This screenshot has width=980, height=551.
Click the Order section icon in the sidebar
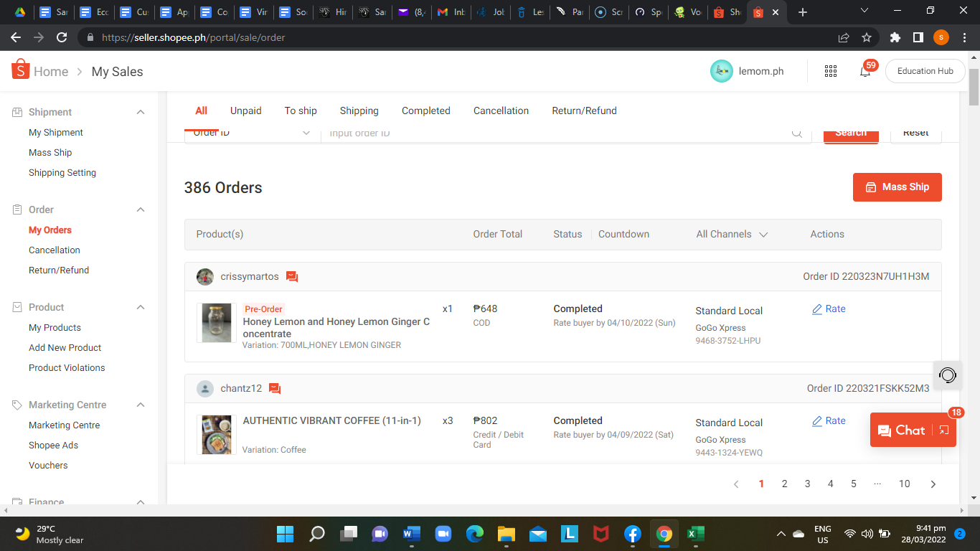[x=17, y=209]
